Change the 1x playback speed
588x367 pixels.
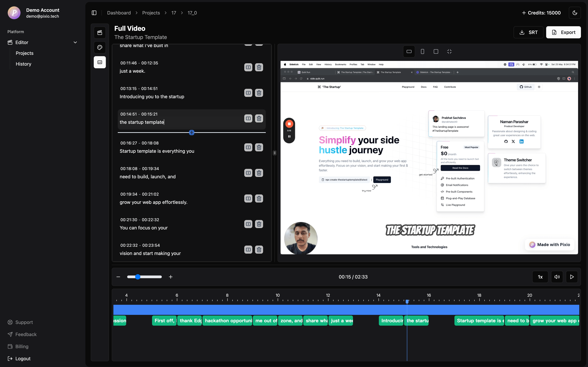pyautogui.click(x=540, y=277)
